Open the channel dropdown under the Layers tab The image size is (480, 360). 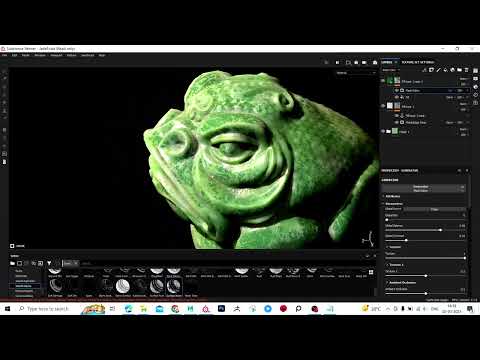tap(390, 70)
